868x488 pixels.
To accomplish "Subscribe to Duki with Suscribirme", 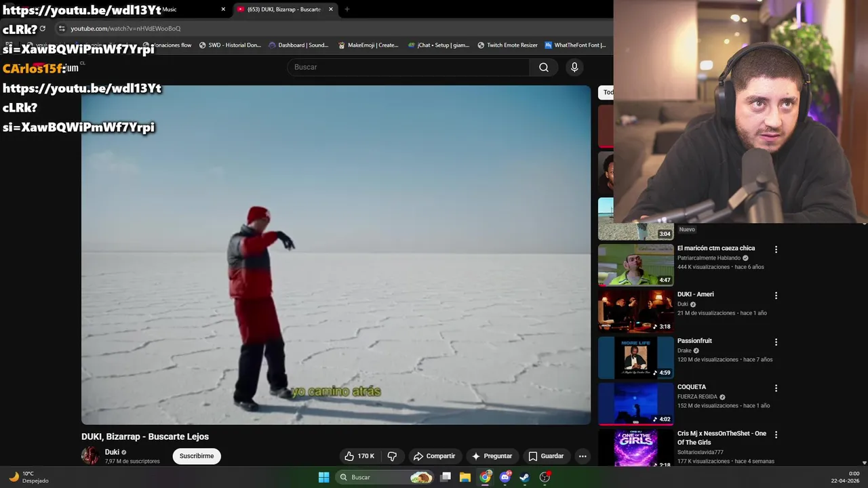I will pyautogui.click(x=197, y=456).
